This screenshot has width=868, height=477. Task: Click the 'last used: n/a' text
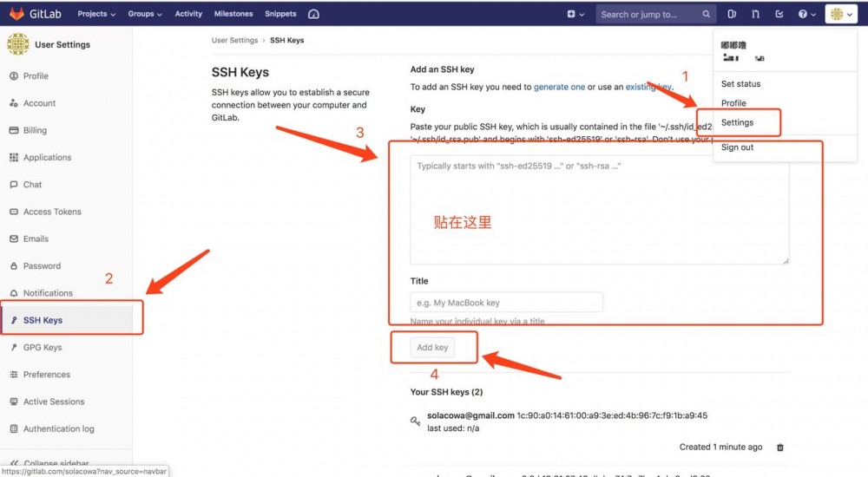[453, 428]
